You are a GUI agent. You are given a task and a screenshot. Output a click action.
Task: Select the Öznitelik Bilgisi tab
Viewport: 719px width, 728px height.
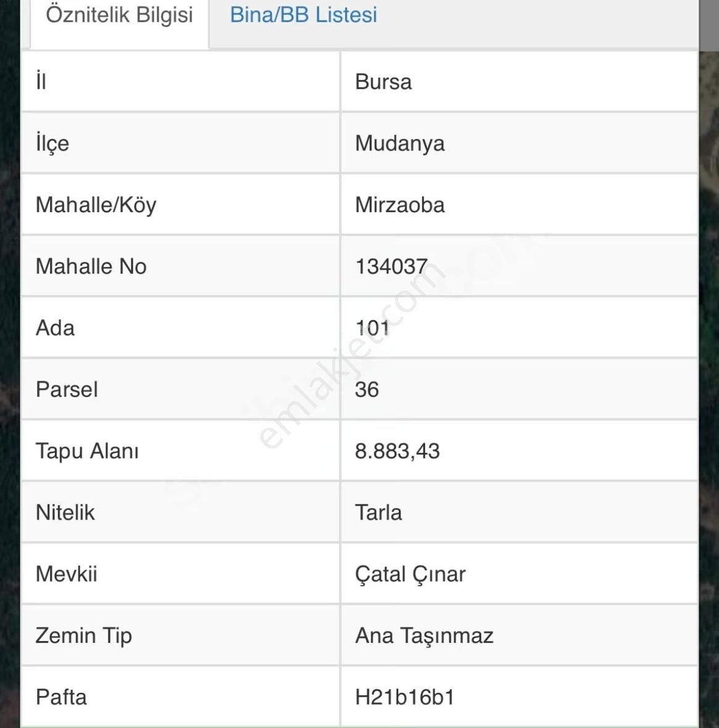119,15
